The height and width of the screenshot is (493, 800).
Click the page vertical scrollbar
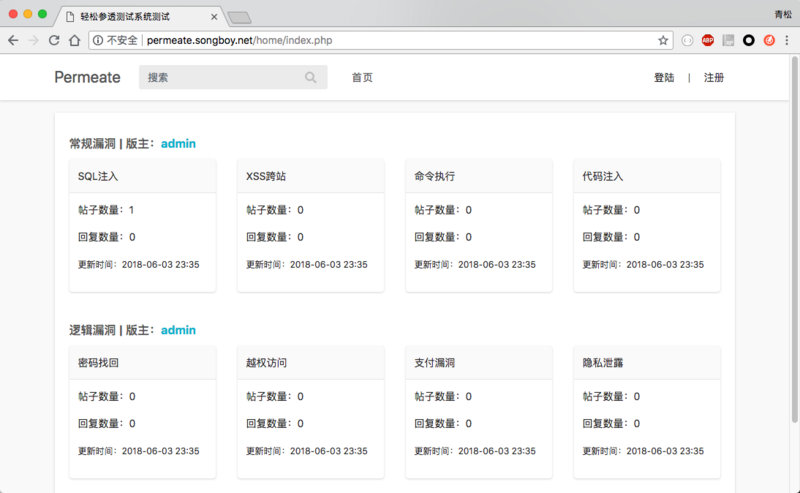point(794,240)
